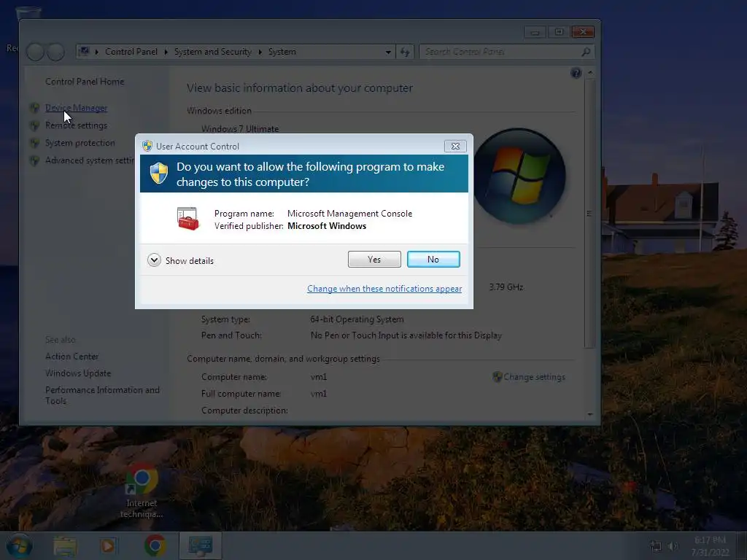Click Yes in User Account Control dialog

[x=374, y=259]
